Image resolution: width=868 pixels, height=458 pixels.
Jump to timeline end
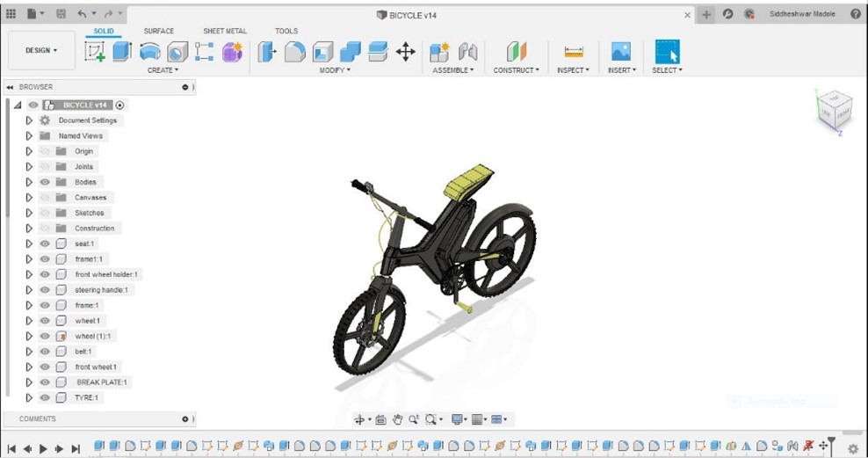click(76, 448)
